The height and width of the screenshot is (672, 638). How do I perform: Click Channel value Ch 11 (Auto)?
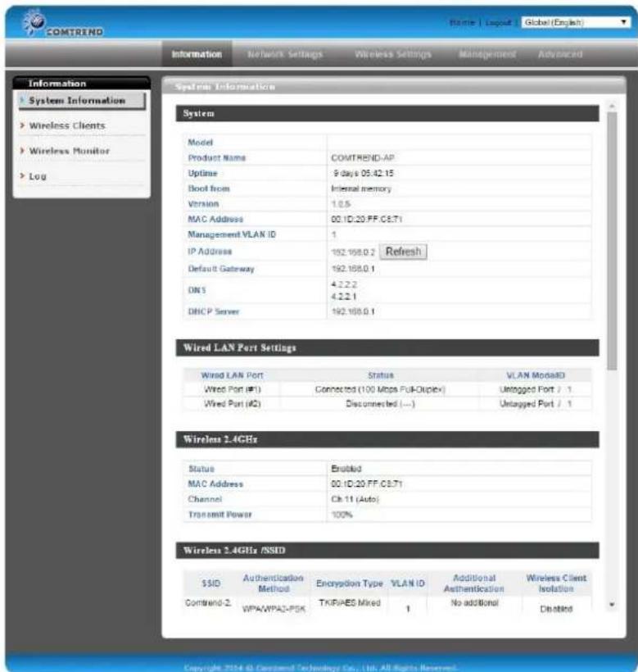coord(355,499)
